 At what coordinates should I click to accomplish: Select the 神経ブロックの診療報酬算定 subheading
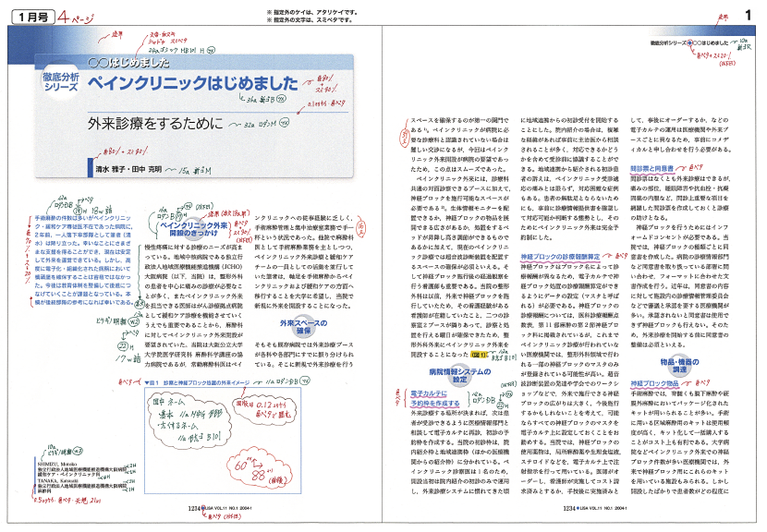(x=561, y=255)
